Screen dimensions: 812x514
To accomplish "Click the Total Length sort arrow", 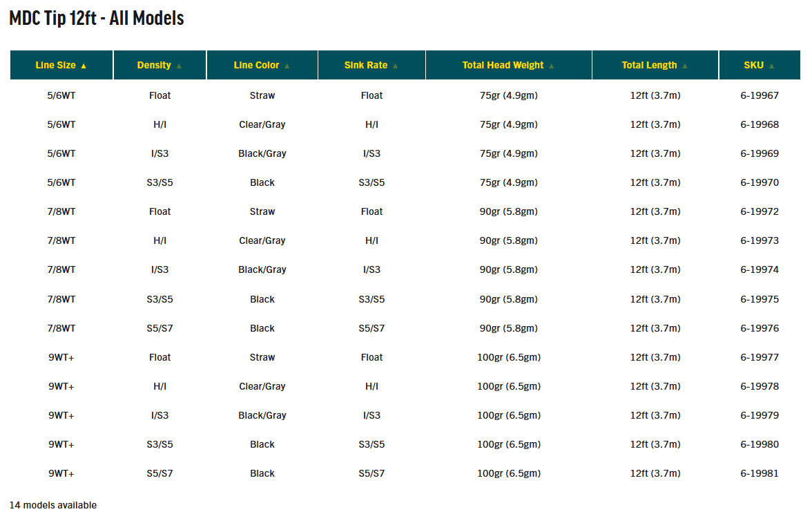I will pyautogui.click(x=685, y=66).
